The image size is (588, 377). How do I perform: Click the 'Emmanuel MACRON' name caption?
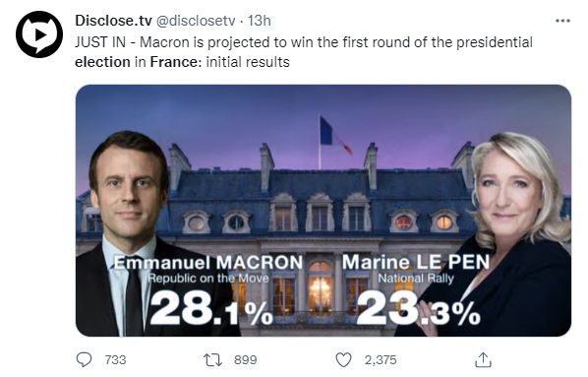coord(208,263)
